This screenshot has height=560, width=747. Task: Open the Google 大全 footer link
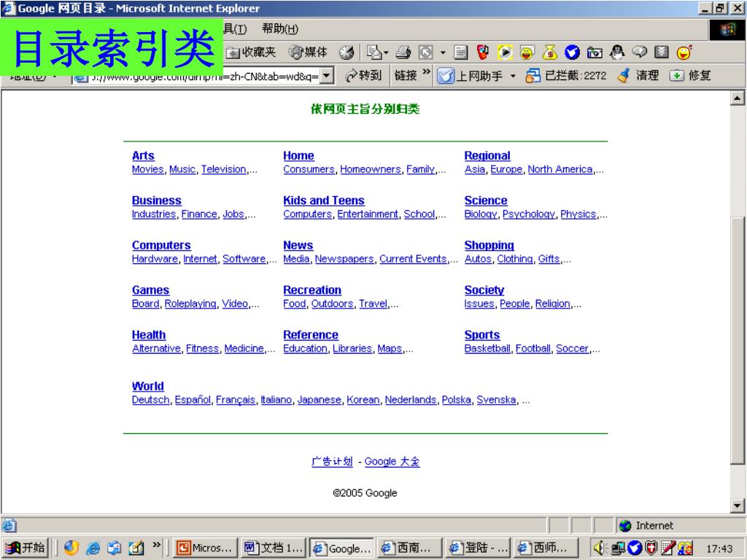point(392,462)
